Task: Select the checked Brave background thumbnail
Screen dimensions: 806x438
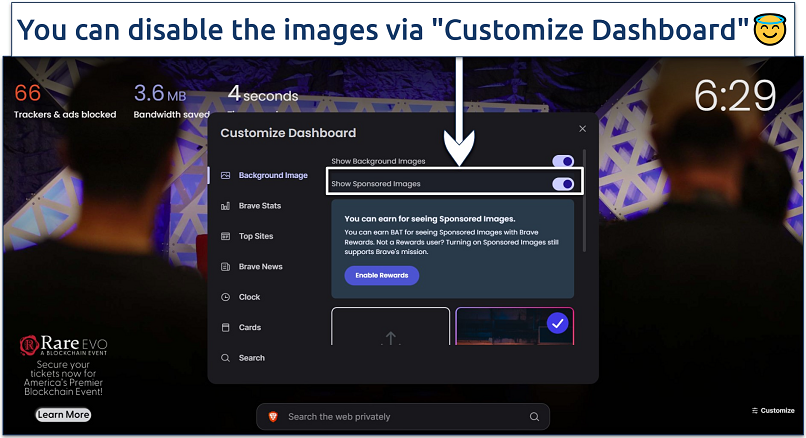Action: point(514,327)
